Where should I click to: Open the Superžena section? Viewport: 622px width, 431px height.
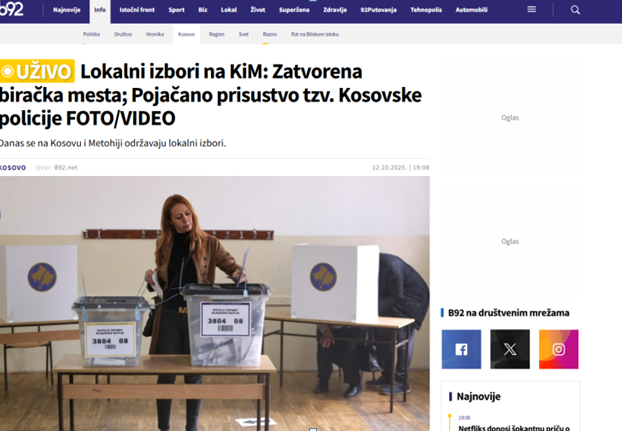pos(294,10)
